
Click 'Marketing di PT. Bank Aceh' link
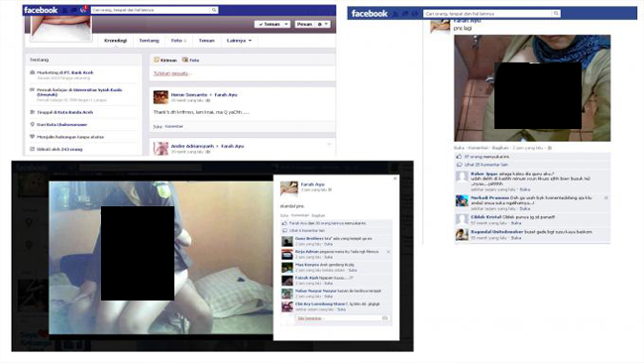pos(64,72)
